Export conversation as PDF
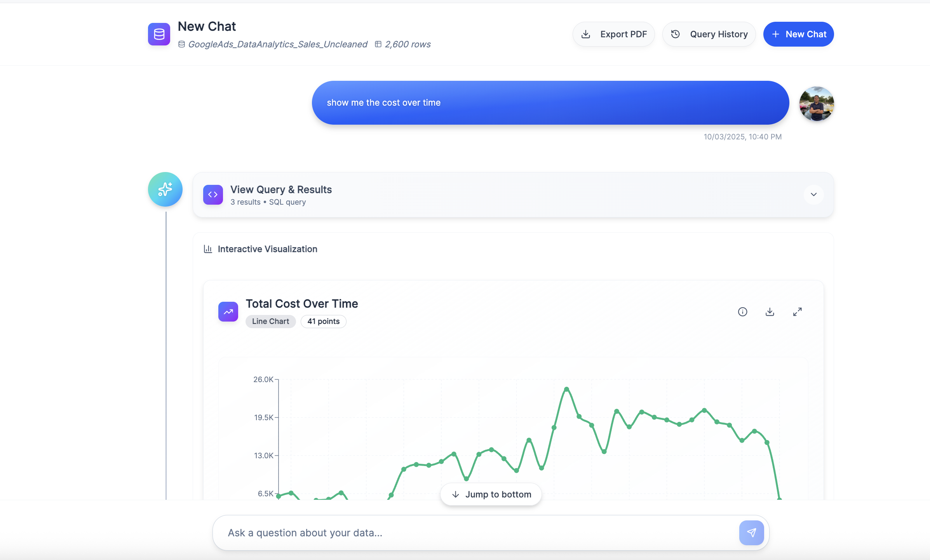Screen dimensions: 930x560 pyautogui.click(x=614, y=34)
